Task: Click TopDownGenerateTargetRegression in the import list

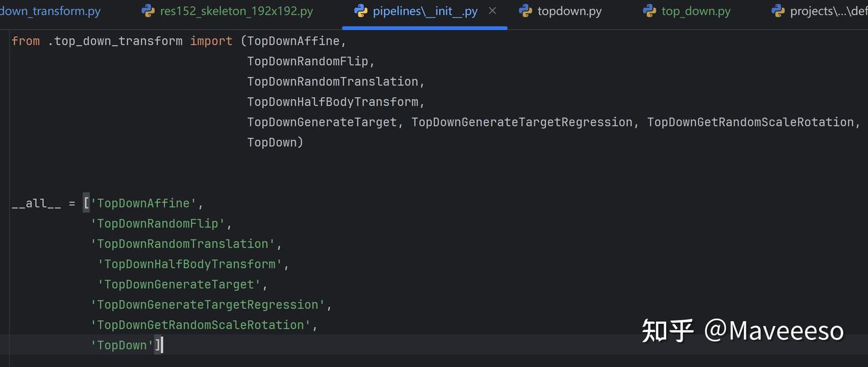Action: click(x=522, y=121)
